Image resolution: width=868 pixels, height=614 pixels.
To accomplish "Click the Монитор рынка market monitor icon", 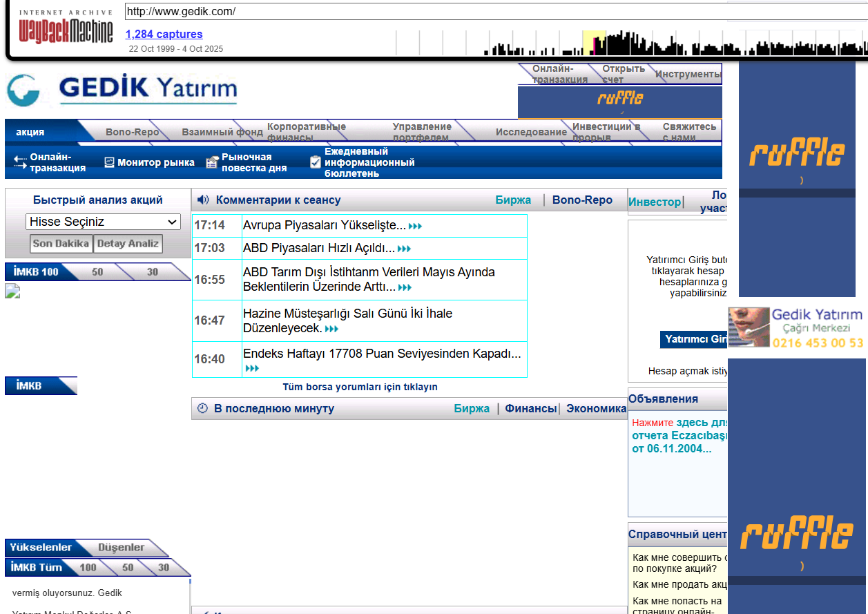I will pyautogui.click(x=109, y=162).
